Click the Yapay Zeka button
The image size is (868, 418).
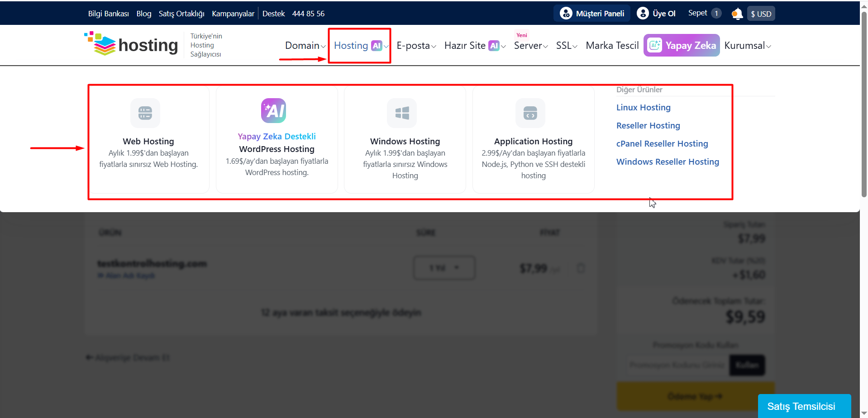682,45
